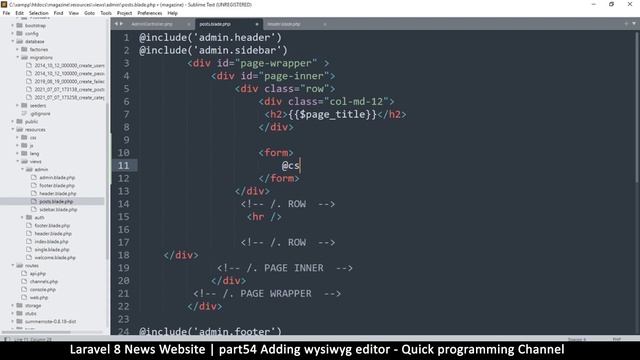Open the 2019_08_19_000000_create_failed migration file
Screen dimensions: 640x360
pos(69,81)
